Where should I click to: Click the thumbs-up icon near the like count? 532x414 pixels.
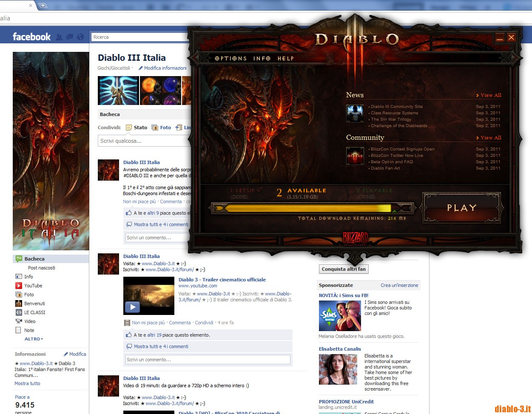128,335
